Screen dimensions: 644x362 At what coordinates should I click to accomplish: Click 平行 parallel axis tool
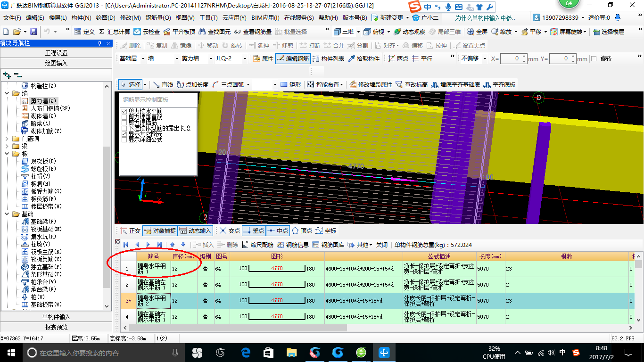click(x=422, y=58)
